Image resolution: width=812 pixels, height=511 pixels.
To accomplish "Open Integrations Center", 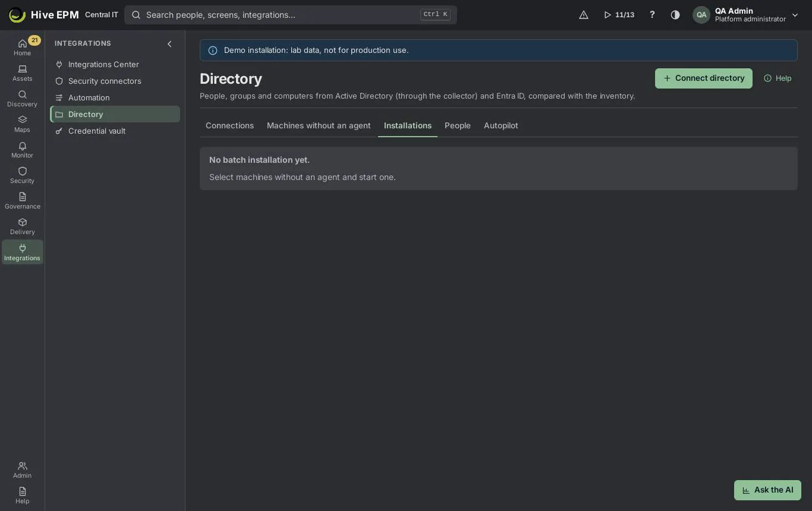I will (115, 64).
